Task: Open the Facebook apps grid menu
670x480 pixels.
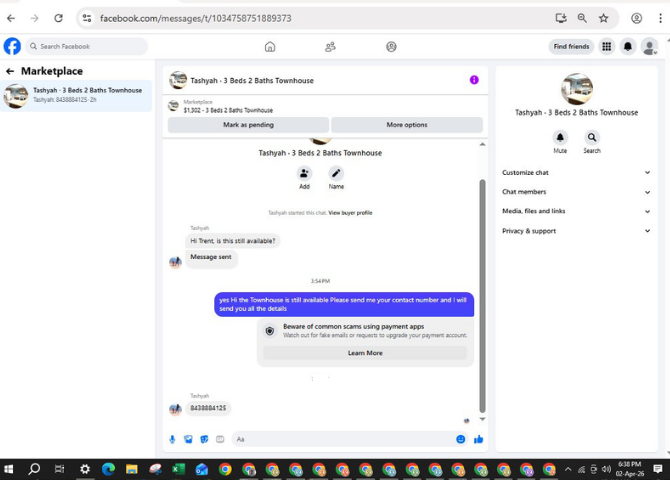Action: [606, 46]
